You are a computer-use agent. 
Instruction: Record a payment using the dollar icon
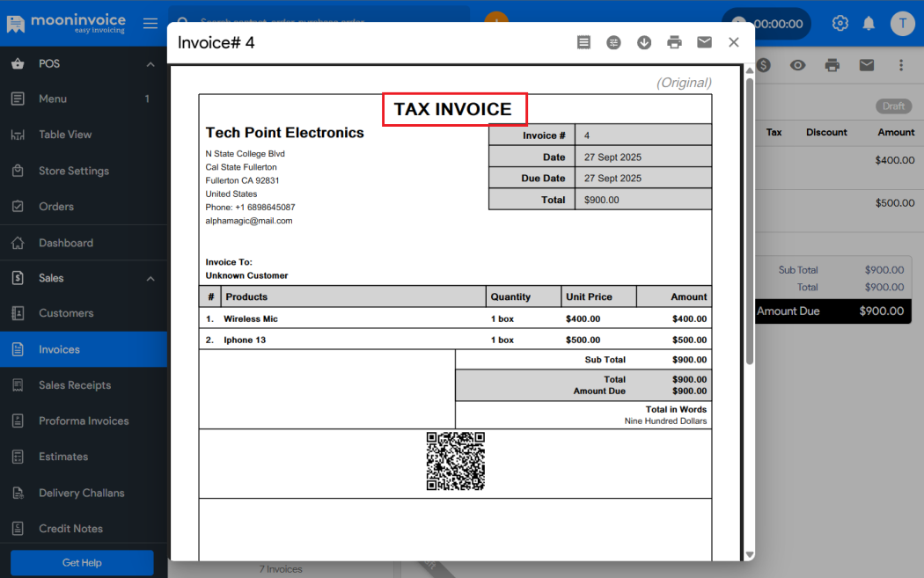point(764,64)
